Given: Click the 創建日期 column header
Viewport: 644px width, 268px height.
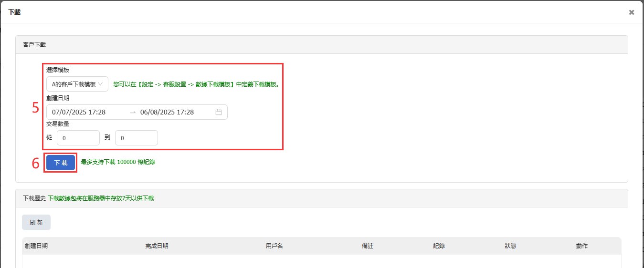Looking at the screenshot, I should click(36, 246).
